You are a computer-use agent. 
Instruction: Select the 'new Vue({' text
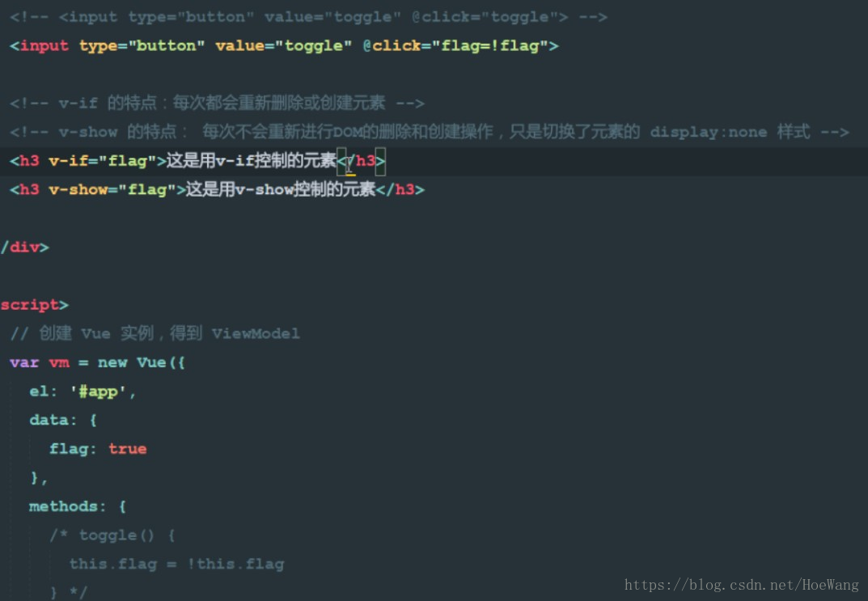[x=141, y=362]
